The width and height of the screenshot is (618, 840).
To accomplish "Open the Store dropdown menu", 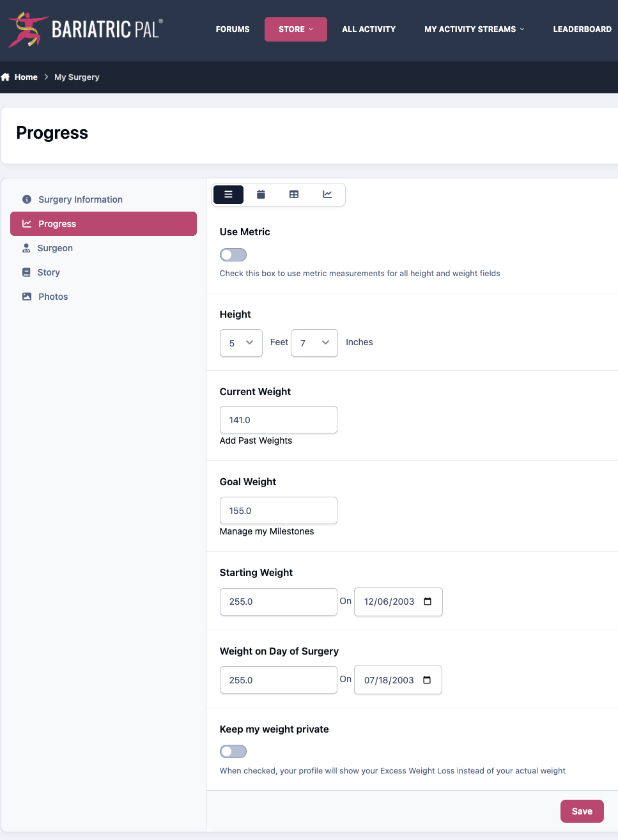I will tap(296, 29).
